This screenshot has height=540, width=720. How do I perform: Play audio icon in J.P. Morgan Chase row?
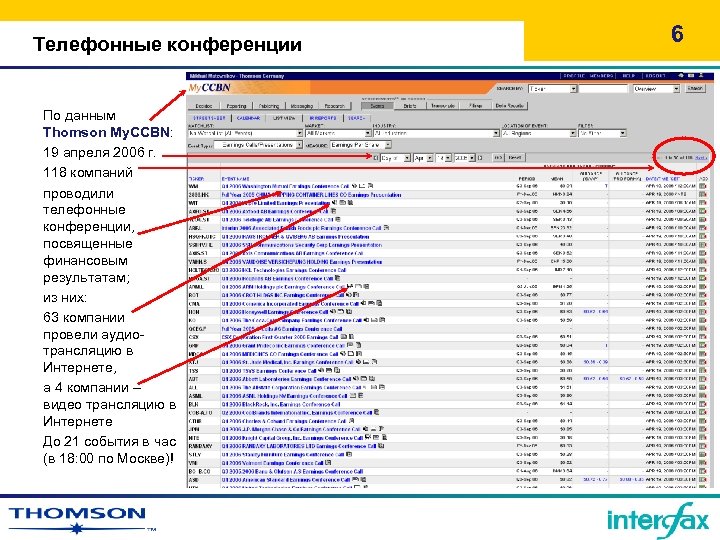click(366, 429)
